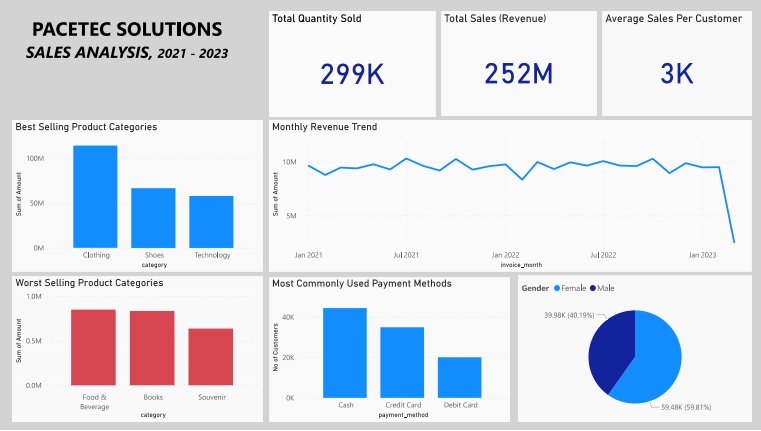Click the Total Quantity Sold 299K card
Screen dimensions: 761x431
tap(352, 64)
